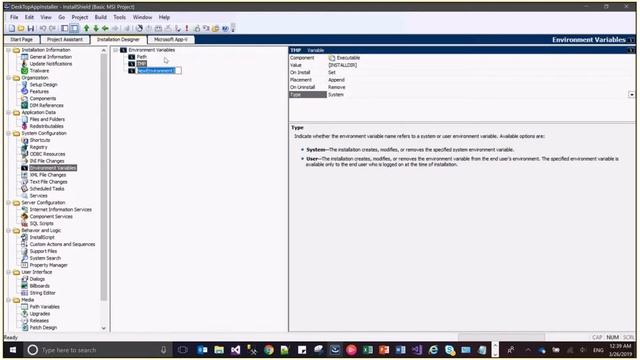Open Custom Actions and Sequences view
Image resolution: width=640 pixels, height=360 pixels.
pos(62,244)
